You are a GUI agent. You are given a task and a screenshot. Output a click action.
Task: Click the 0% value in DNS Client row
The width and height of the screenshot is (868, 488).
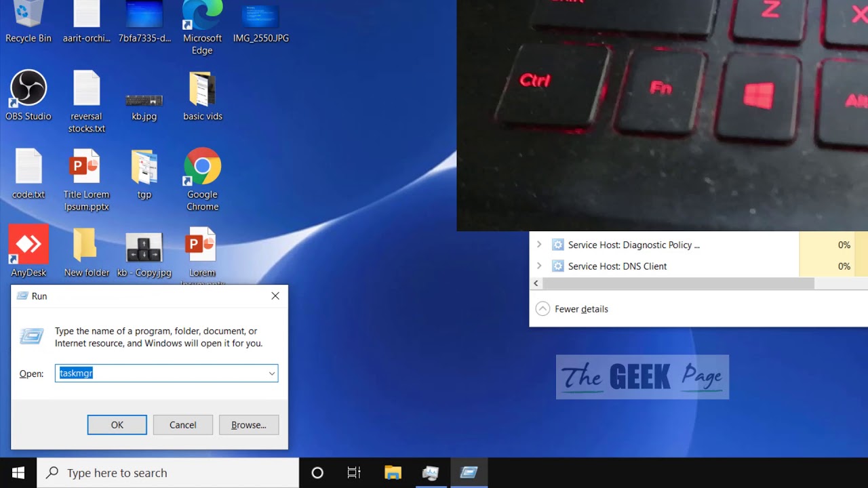(x=844, y=266)
